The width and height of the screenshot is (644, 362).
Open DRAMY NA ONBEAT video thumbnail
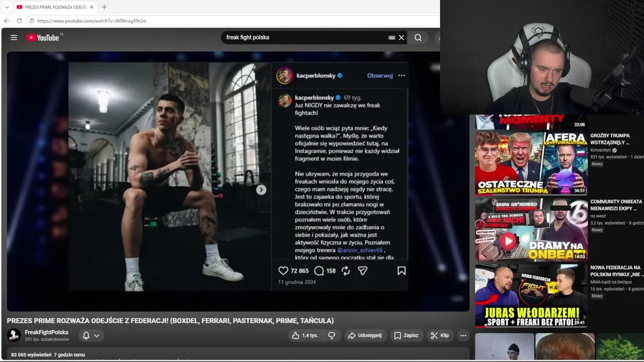point(531,229)
